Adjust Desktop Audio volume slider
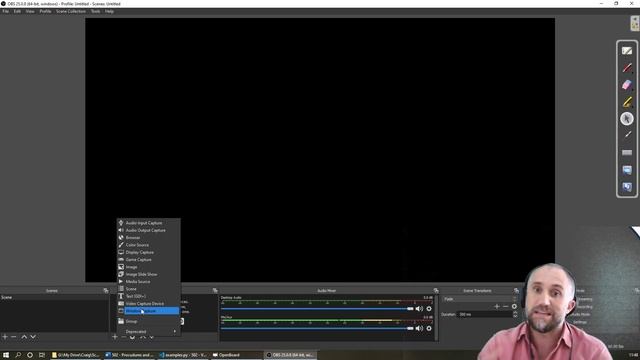 (x=317, y=309)
